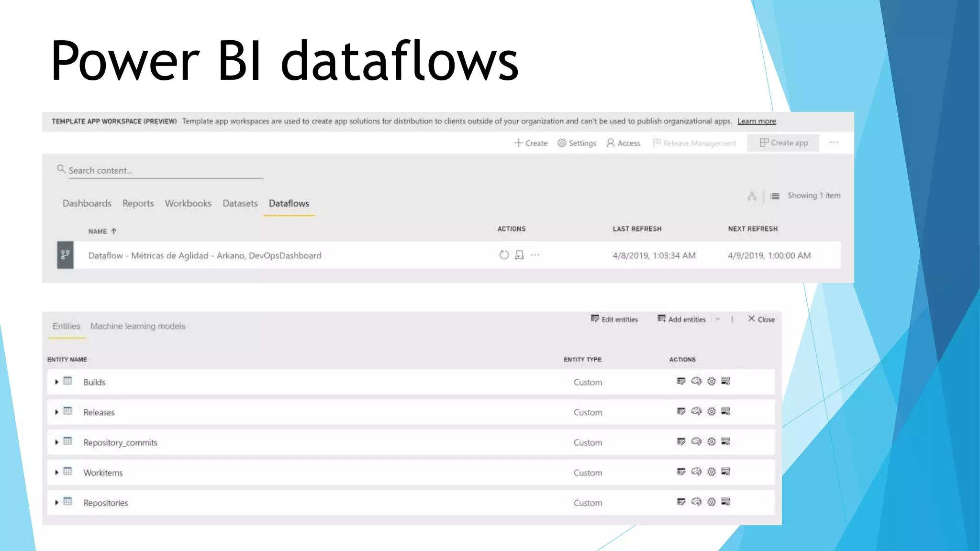Open the Dashboards tab
The width and height of the screenshot is (980, 551).
(87, 203)
